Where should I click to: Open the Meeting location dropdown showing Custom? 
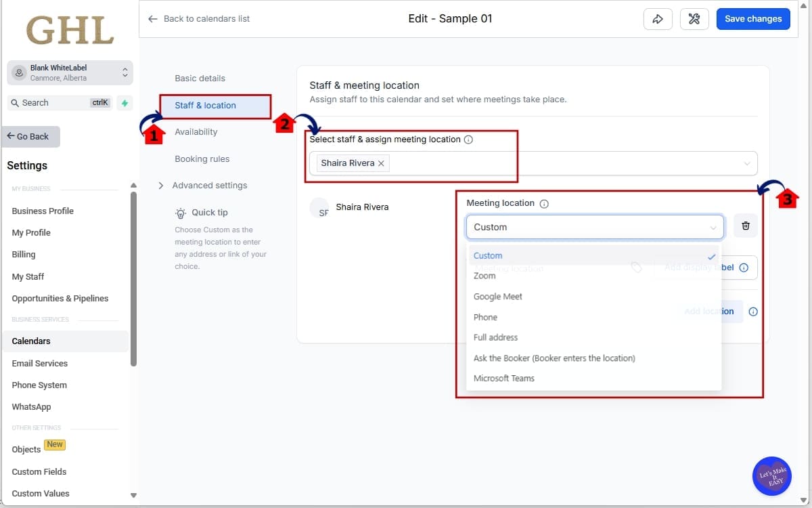coord(594,226)
